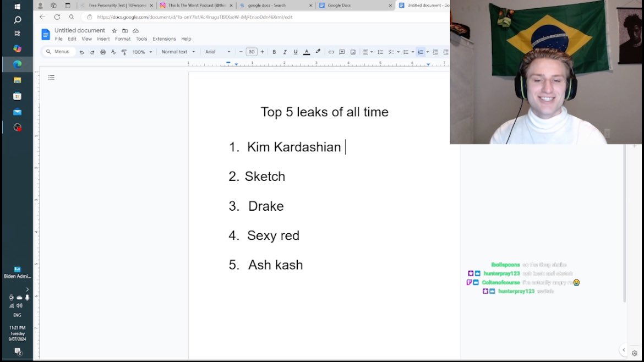Click the Untitled document title

coord(80,30)
